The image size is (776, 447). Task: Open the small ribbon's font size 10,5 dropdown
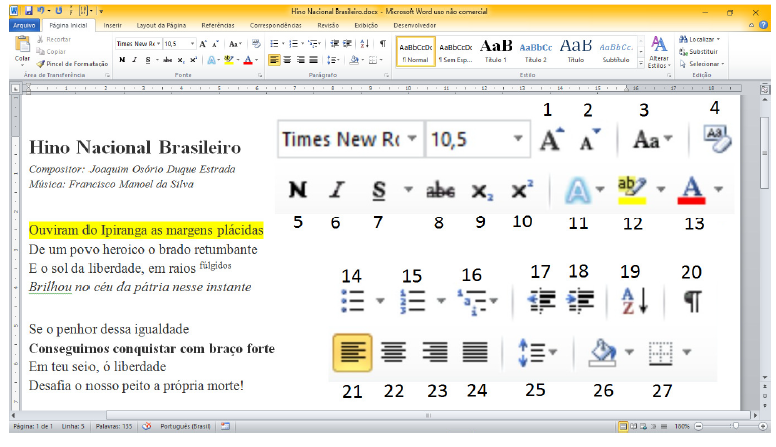pos(179,44)
